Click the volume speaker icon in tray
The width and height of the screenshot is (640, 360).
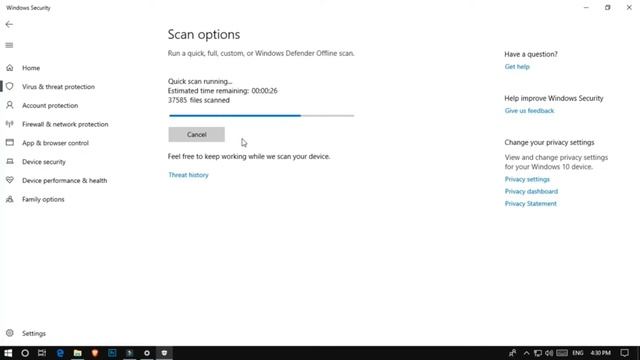[549, 353]
